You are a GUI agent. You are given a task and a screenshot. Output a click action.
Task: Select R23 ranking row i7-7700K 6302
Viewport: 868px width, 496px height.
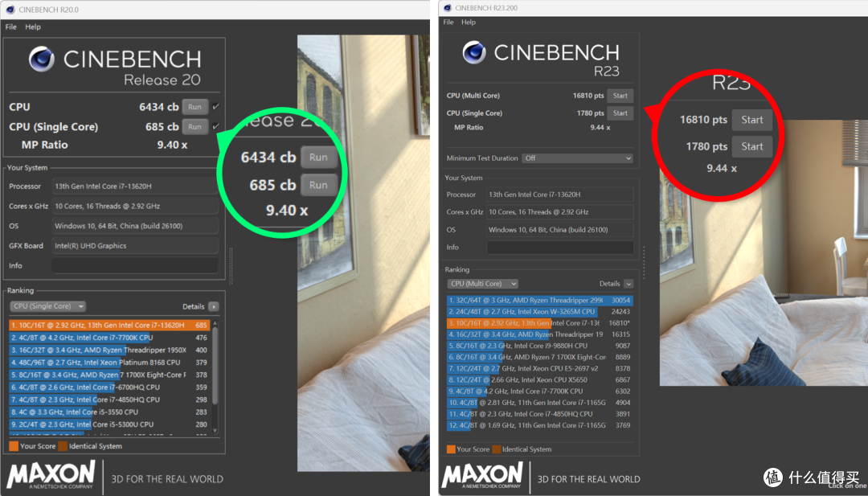540,391
